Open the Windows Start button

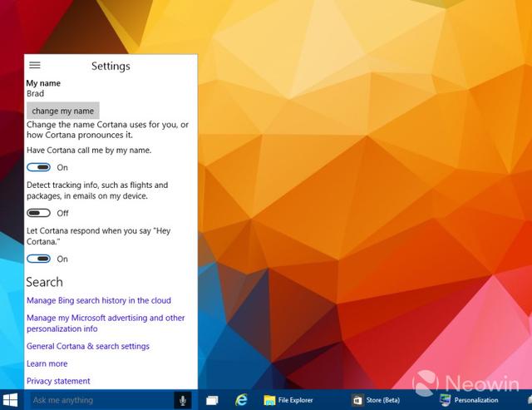coord(10,401)
